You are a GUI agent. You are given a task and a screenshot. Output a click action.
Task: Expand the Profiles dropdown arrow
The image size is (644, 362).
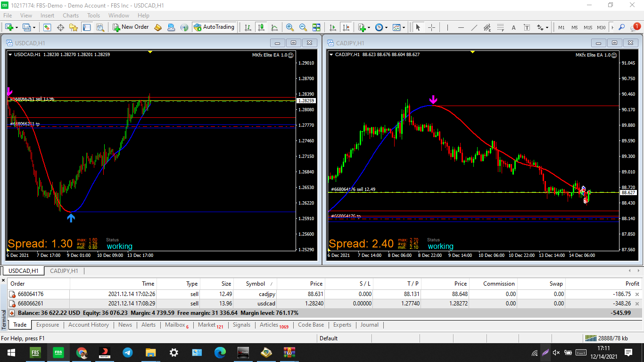[x=34, y=27]
